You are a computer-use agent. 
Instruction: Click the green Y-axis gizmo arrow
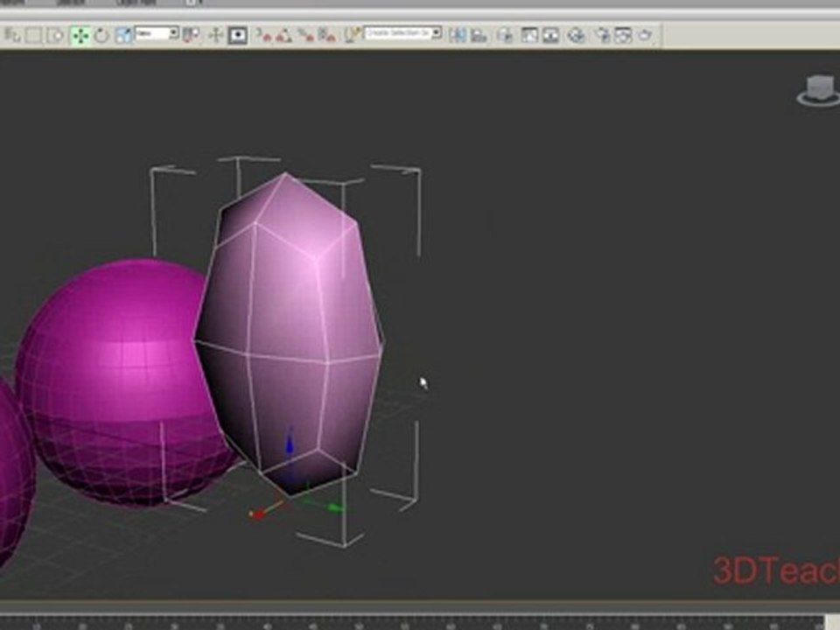point(335,507)
